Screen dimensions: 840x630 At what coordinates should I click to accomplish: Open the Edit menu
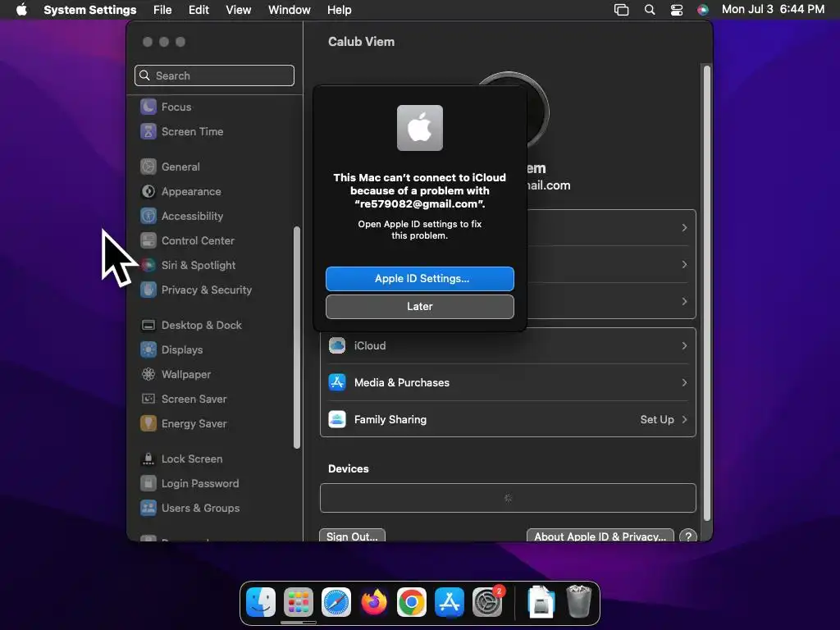click(x=199, y=10)
